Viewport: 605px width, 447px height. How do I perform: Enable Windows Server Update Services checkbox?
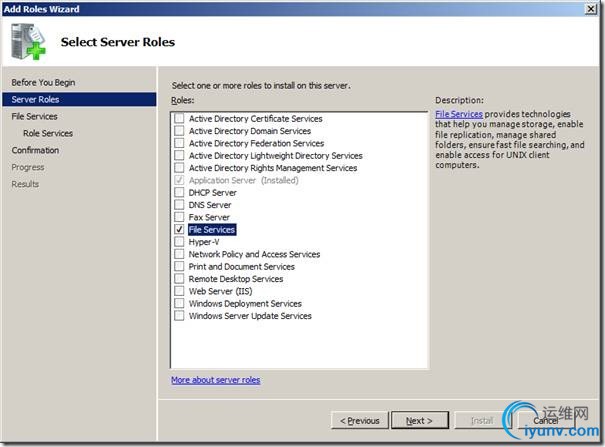(179, 315)
